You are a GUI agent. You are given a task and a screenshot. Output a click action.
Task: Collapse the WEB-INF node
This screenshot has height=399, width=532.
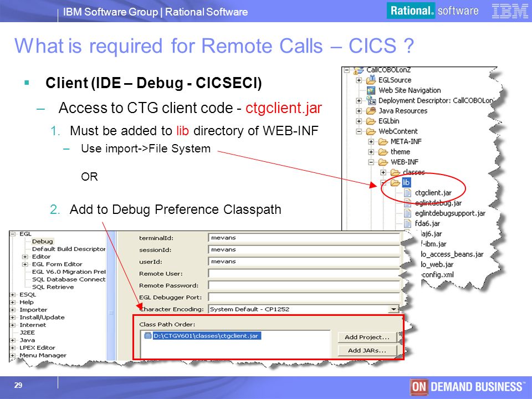click(x=371, y=162)
